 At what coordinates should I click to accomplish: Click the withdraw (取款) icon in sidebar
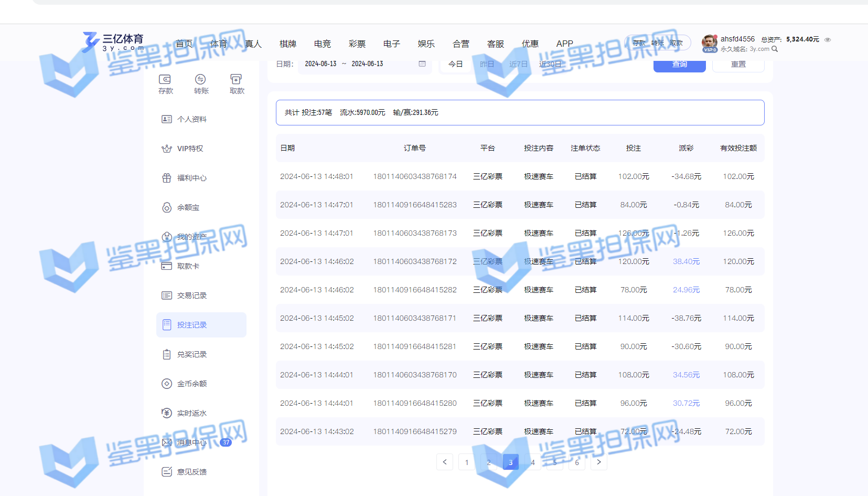pos(236,80)
